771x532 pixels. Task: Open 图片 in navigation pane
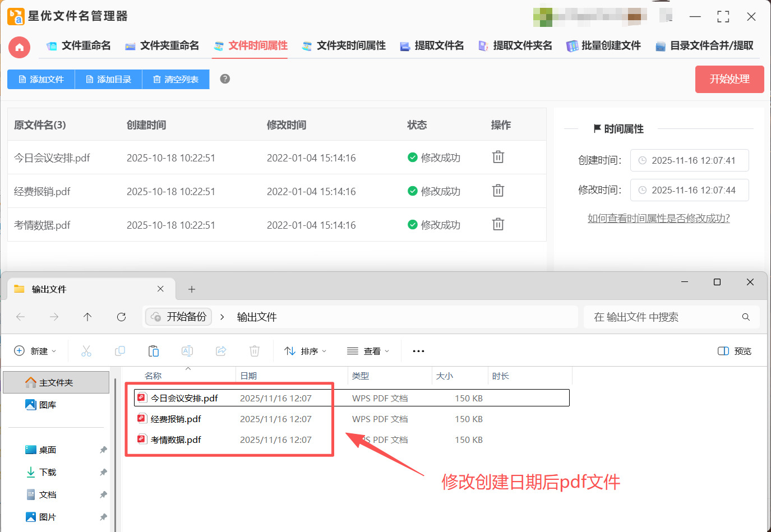[x=41, y=517]
